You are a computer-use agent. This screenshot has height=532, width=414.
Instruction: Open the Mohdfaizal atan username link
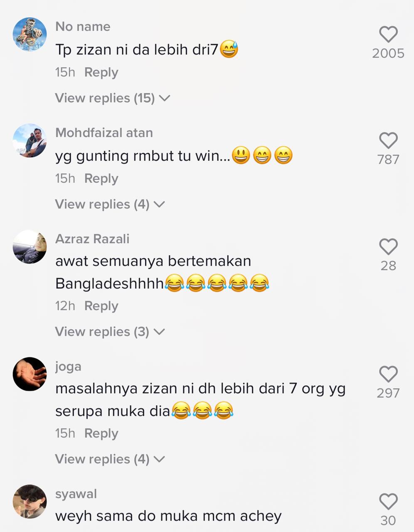[x=104, y=133]
